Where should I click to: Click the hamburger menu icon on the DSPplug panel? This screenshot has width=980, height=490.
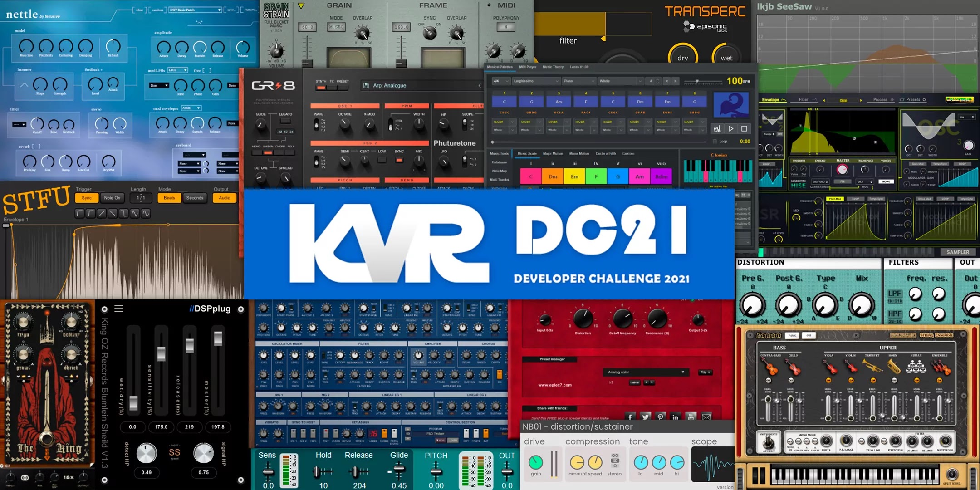(x=118, y=309)
